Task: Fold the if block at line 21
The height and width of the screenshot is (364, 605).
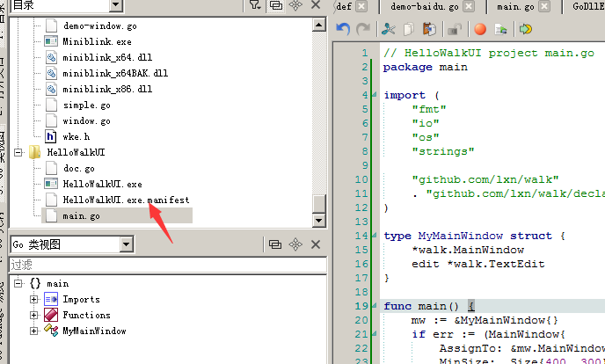Action: point(375,334)
